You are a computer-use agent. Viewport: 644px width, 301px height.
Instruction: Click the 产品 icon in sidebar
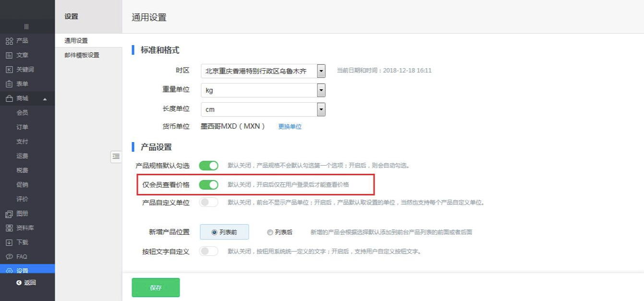pyautogui.click(x=9, y=41)
